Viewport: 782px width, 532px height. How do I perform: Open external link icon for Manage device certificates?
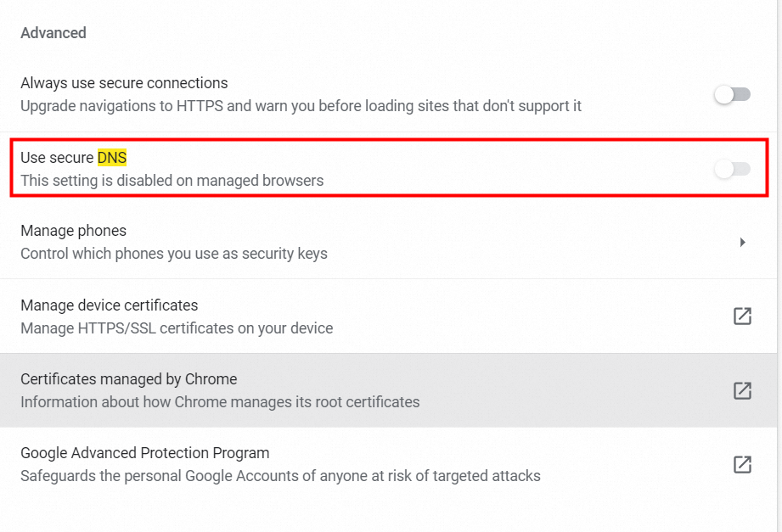[x=742, y=316]
